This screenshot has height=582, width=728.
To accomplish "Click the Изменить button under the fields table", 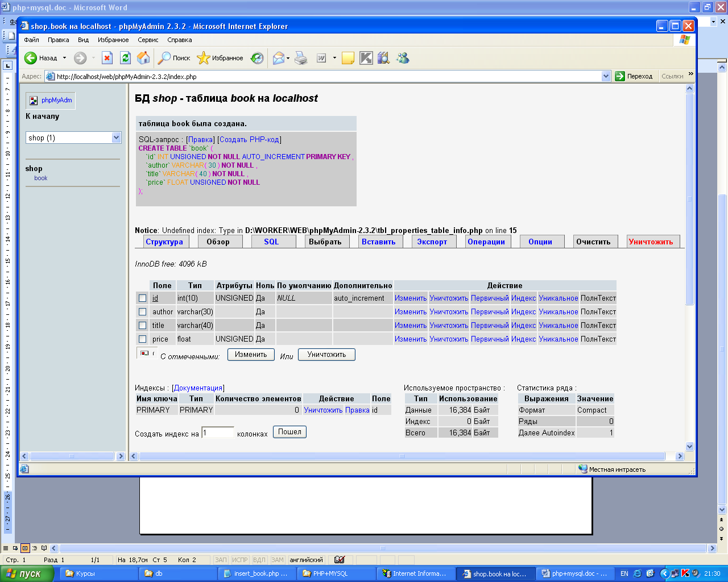I will click(251, 355).
